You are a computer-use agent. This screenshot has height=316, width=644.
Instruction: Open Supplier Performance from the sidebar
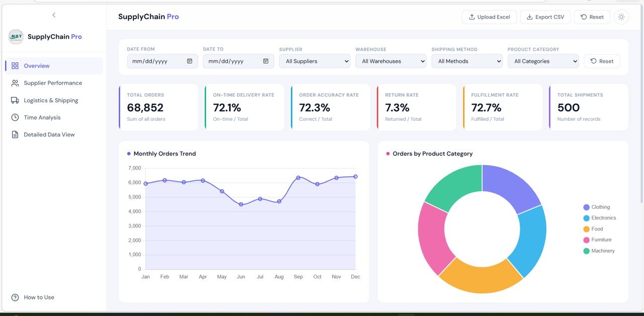pyautogui.click(x=52, y=83)
